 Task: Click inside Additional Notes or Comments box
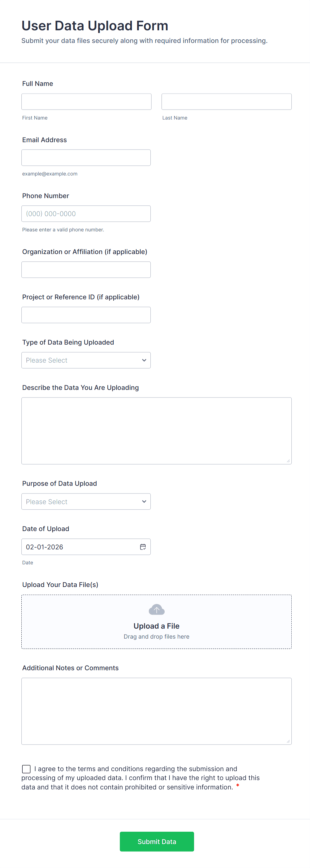157,711
